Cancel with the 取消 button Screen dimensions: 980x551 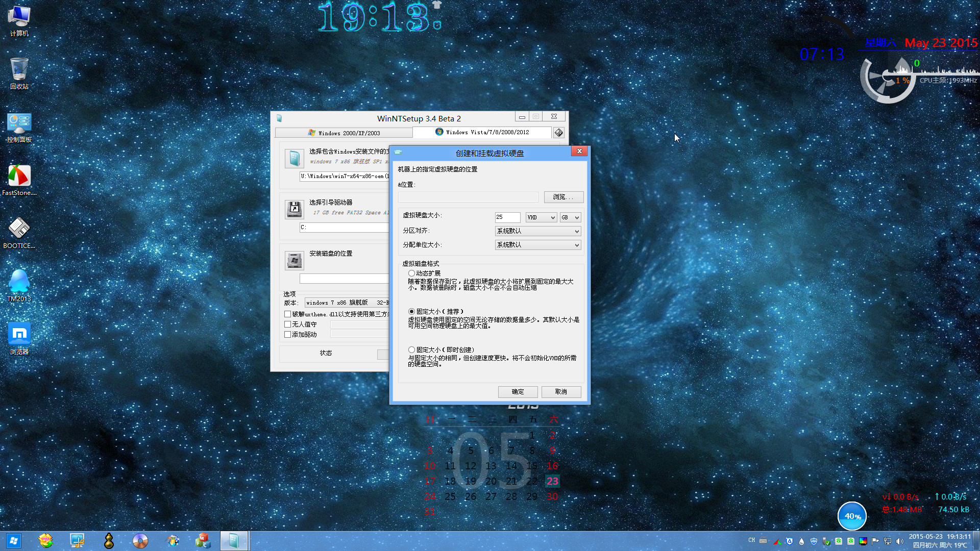(x=561, y=392)
